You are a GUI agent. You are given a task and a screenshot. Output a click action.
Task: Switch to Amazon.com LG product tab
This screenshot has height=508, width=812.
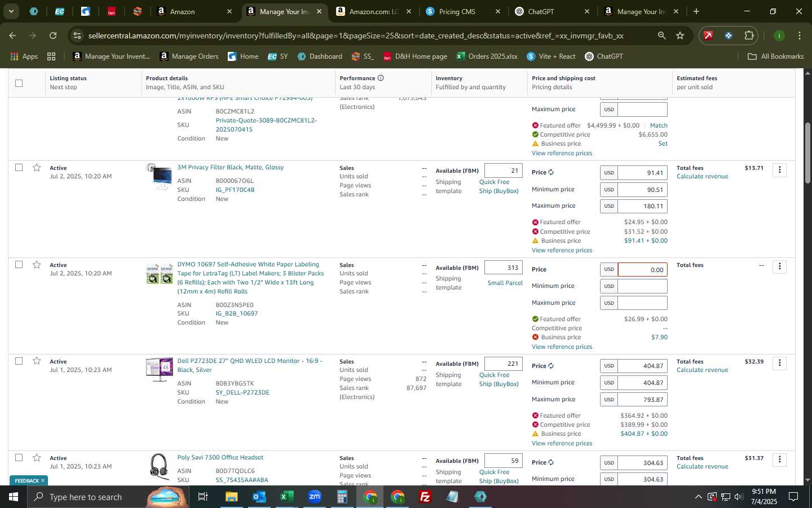[x=373, y=11]
